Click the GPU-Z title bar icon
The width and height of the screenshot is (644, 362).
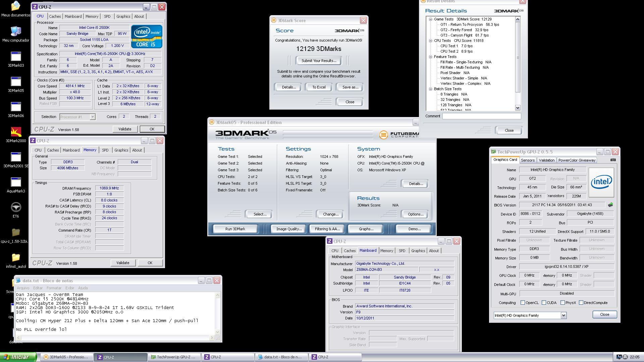(493, 152)
